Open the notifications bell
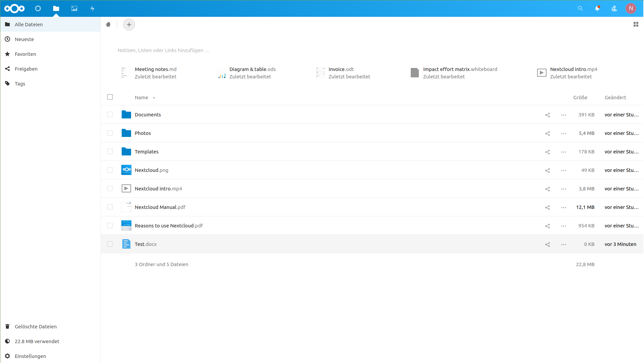The image size is (644, 363). [x=597, y=8]
